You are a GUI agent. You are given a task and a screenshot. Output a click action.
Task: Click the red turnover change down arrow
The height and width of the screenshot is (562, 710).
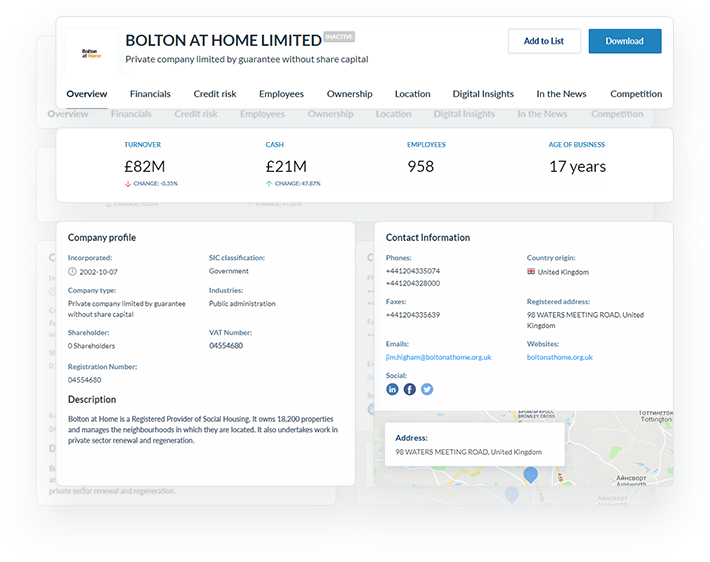coord(128,183)
